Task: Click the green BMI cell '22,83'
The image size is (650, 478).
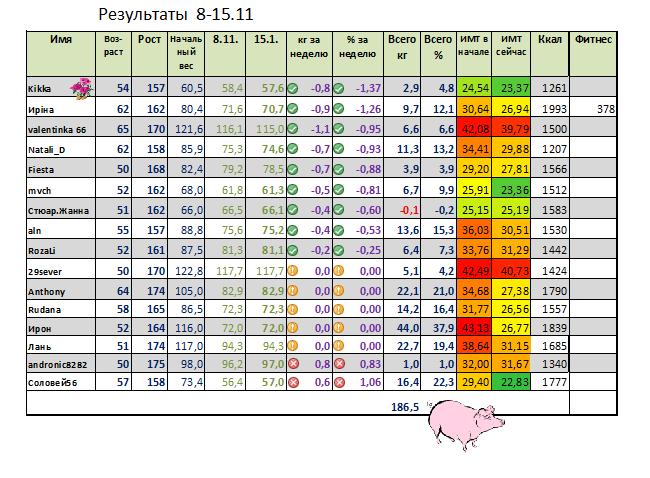Action: (x=511, y=382)
